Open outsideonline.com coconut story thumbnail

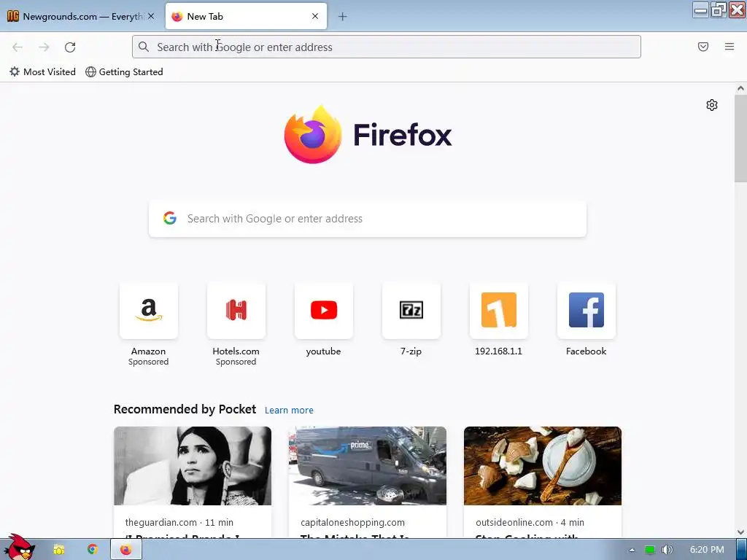click(x=543, y=466)
